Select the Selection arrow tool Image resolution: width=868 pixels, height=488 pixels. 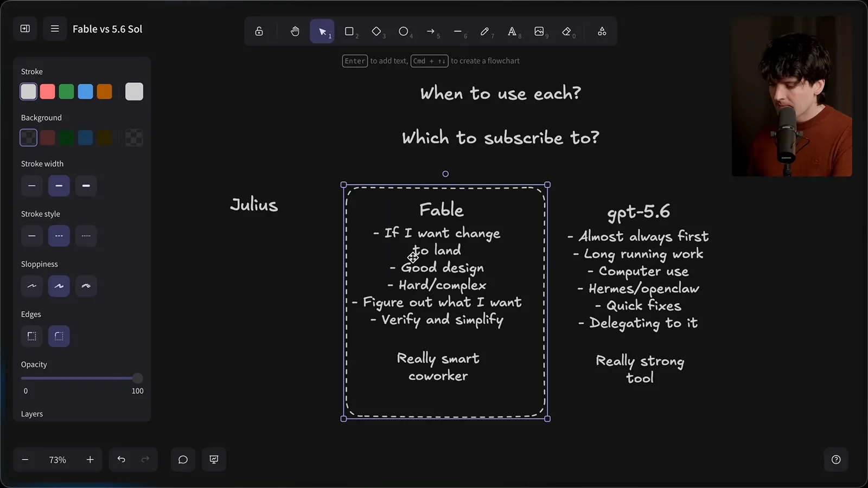(x=322, y=31)
